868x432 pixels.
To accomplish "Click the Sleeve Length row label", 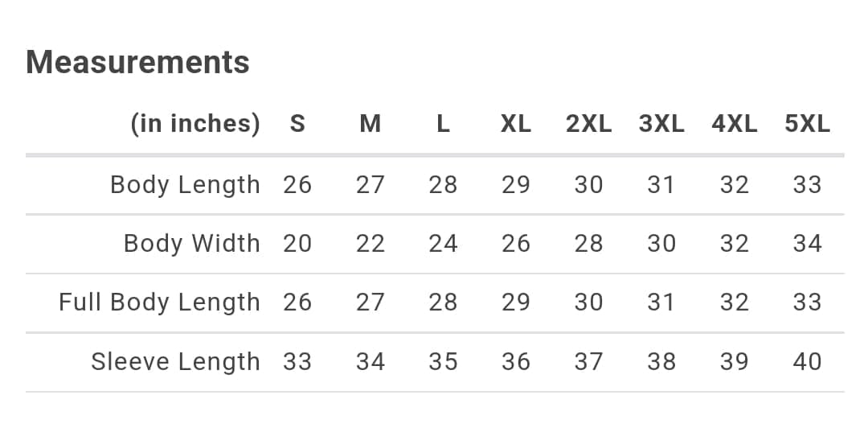I will 175,362.
